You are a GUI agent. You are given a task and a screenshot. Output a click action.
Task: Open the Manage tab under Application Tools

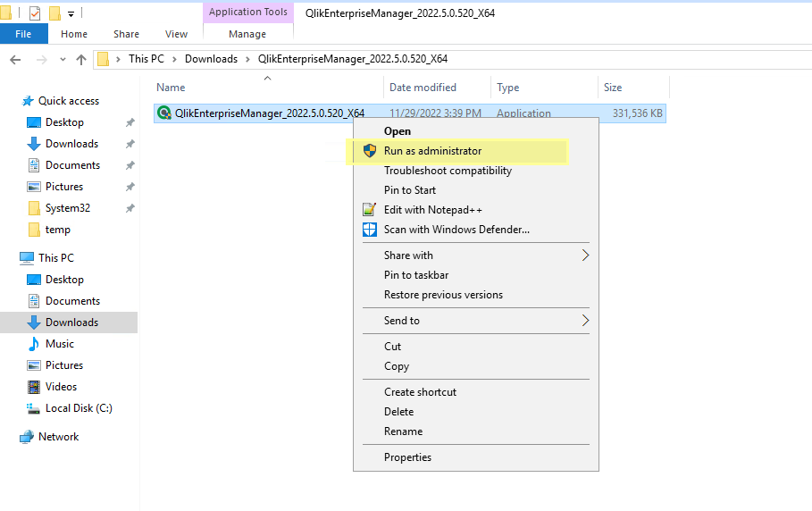(247, 34)
